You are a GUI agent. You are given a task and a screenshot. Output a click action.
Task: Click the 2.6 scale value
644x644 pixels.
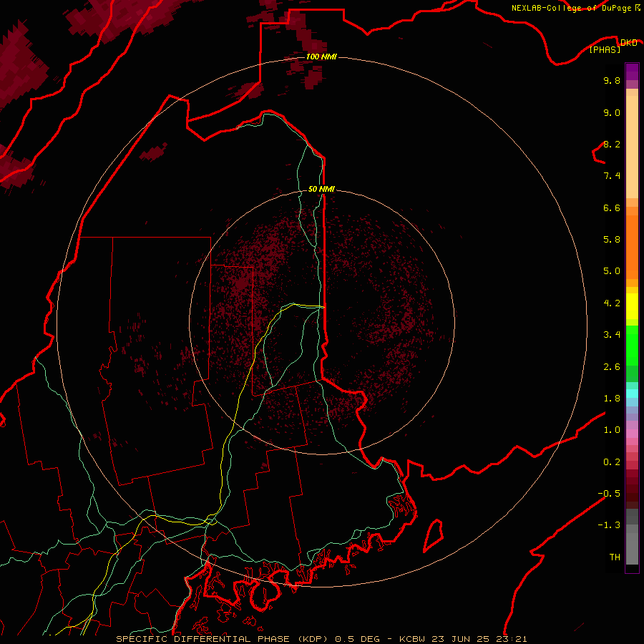pyautogui.click(x=612, y=366)
